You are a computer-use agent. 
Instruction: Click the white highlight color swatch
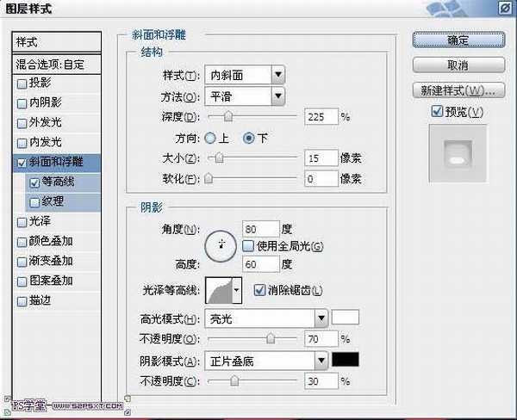(346, 318)
